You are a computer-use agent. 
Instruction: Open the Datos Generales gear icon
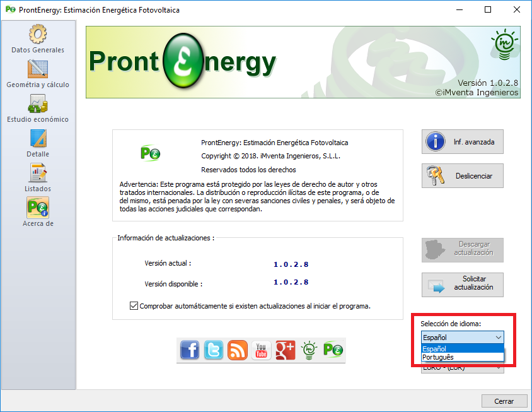click(38, 34)
